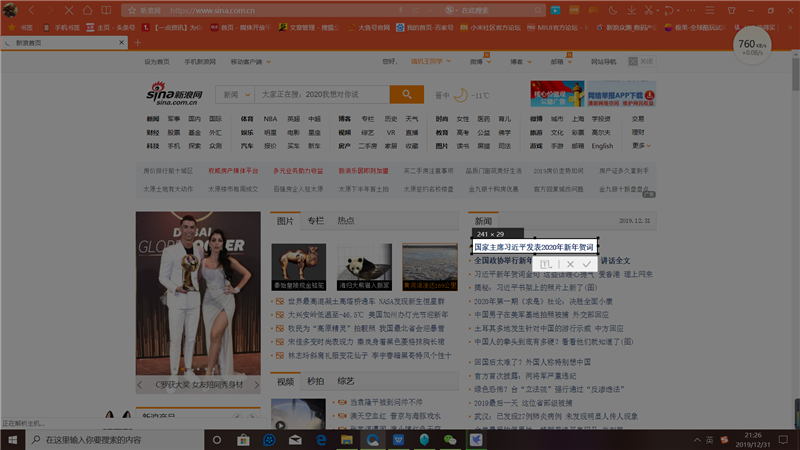800x450 pixels.
Task: Open the NBA navigation link
Action: [x=270, y=119]
